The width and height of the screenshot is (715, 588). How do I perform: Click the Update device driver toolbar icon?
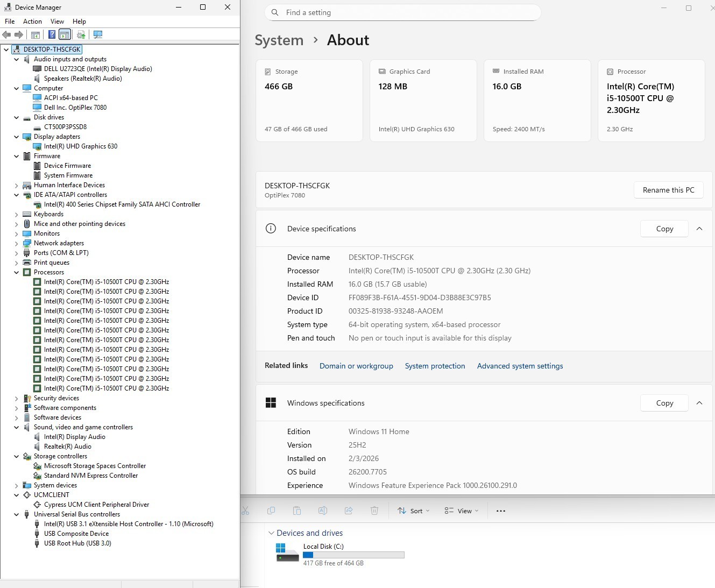(81, 35)
